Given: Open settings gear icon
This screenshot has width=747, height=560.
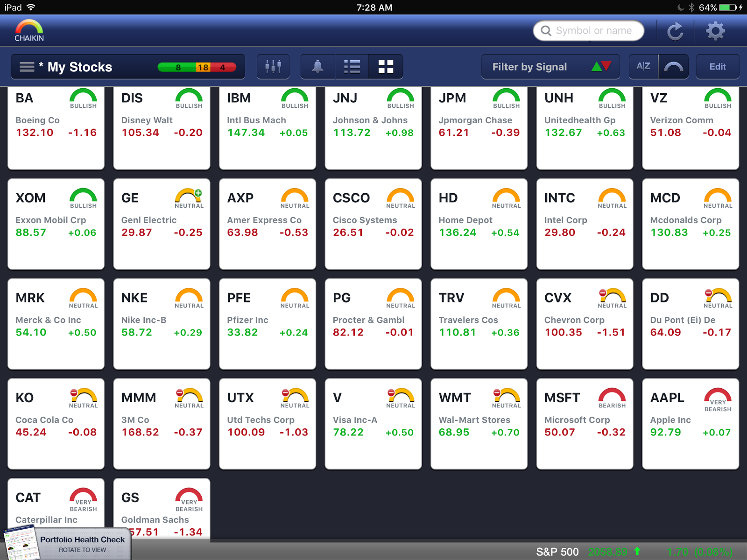Looking at the screenshot, I should pos(715,31).
